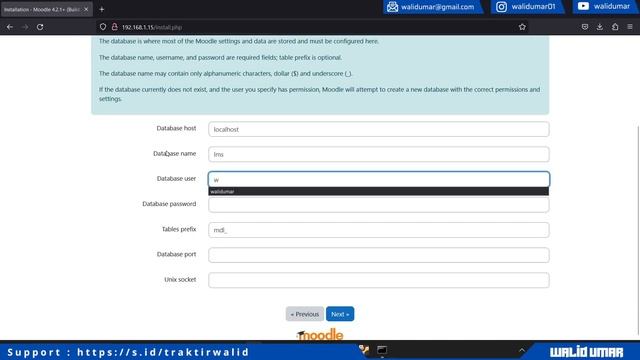Click the address bar URL 192.168.1.15/install.php
640x360 pixels.
(152, 27)
